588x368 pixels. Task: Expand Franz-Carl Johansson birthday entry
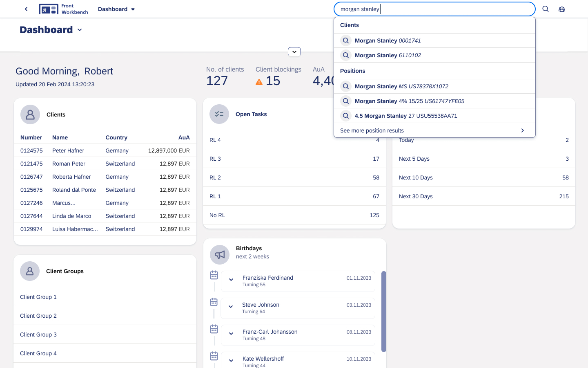(x=231, y=334)
